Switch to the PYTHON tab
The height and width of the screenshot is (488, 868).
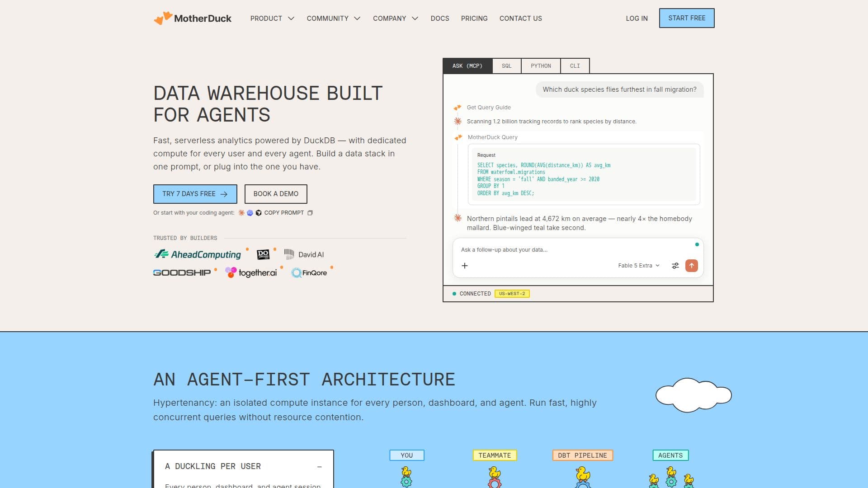tap(541, 66)
